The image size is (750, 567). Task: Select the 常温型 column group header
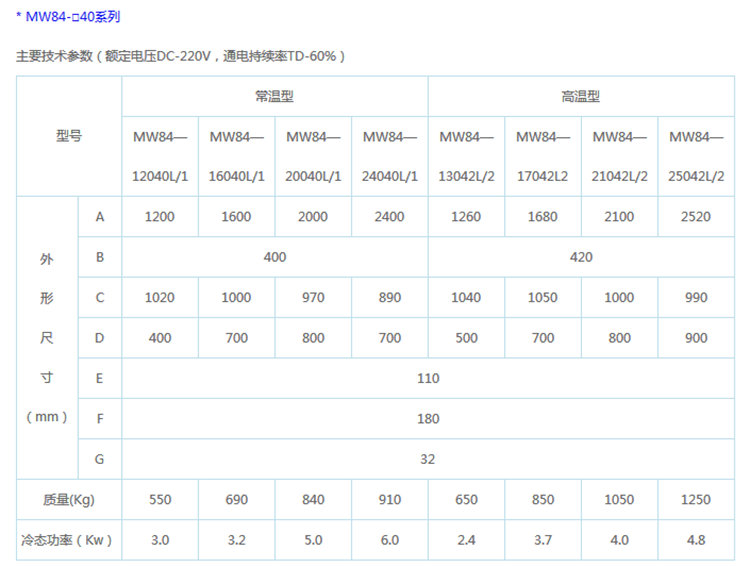pos(274,97)
